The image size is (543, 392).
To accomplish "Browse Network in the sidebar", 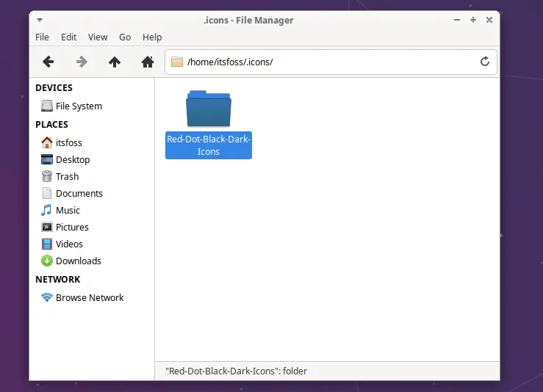I will [x=89, y=297].
